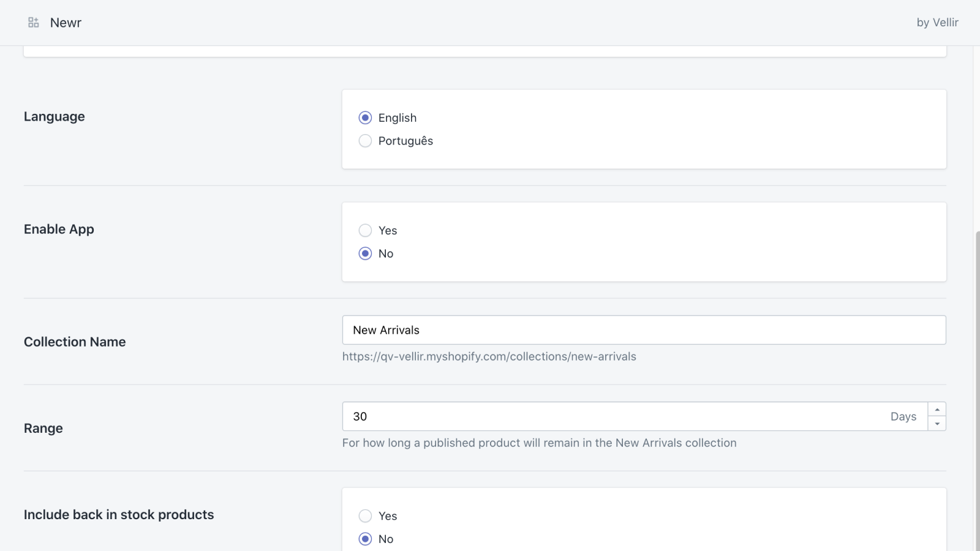This screenshot has width=980, height=551.
Task: Select English as the language
Action: point(366,118)
